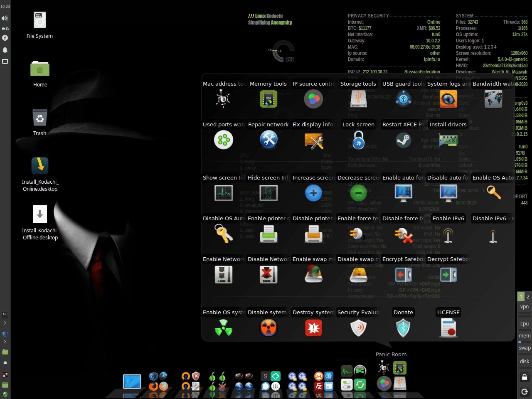Expand the arrow below browser launcher
The image size is (532, 399).
[x=5, y=342]
